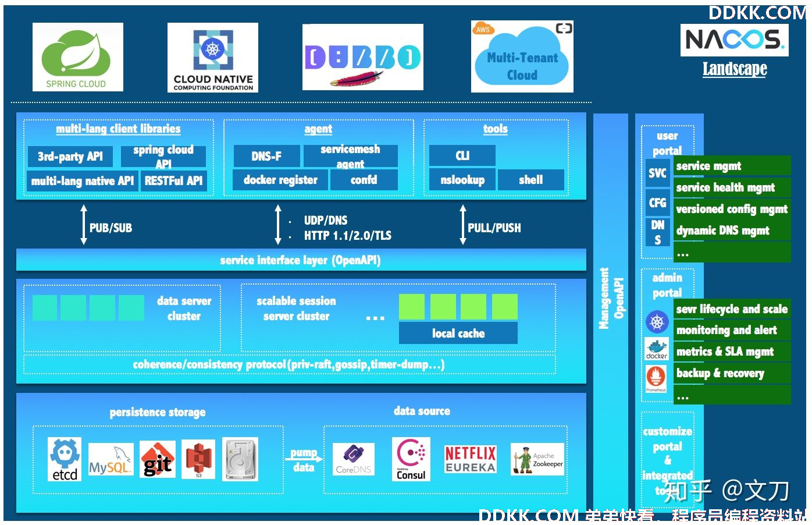Click the Spring Cloud logo
Screen dimensions: 812x525
(78, 57)
